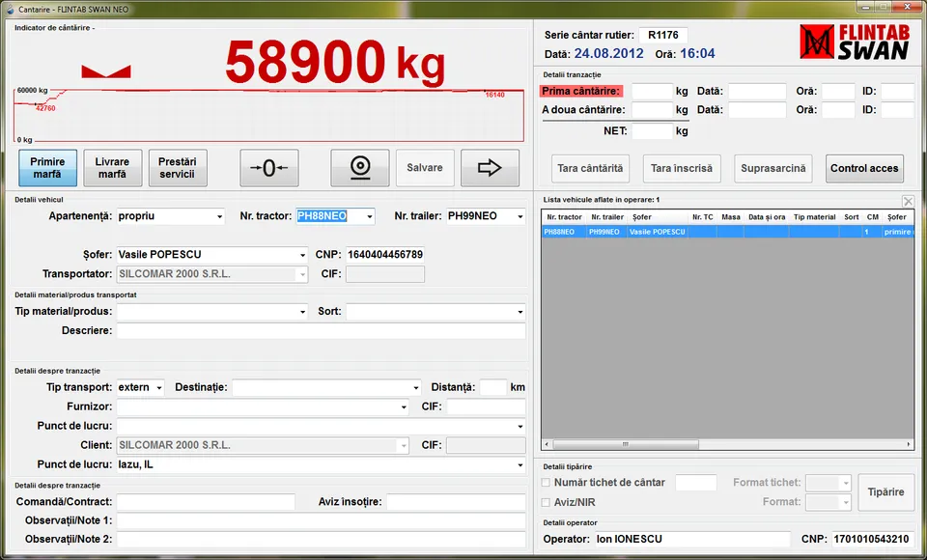Click the Observații/Note 1 field
Image resolution: width=927 pixels, height=560 pixels.
pyautogui.click(x=321, y=521)
